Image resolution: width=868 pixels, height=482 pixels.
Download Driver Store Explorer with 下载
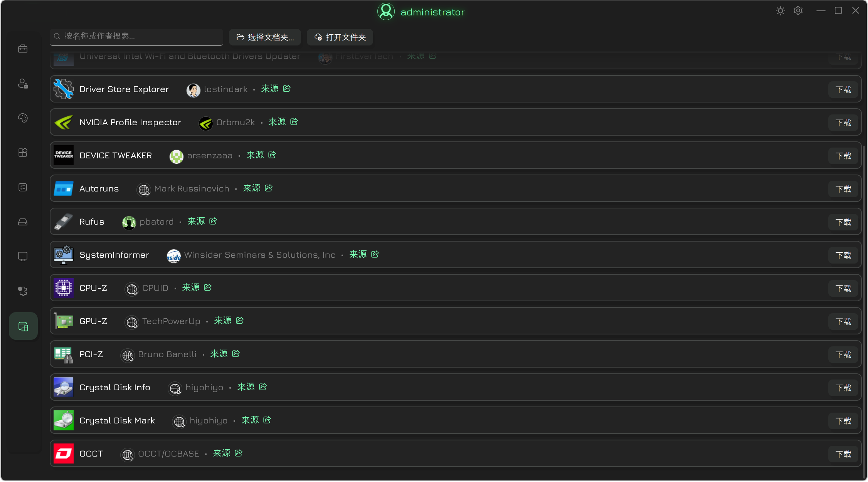point(843,89)
